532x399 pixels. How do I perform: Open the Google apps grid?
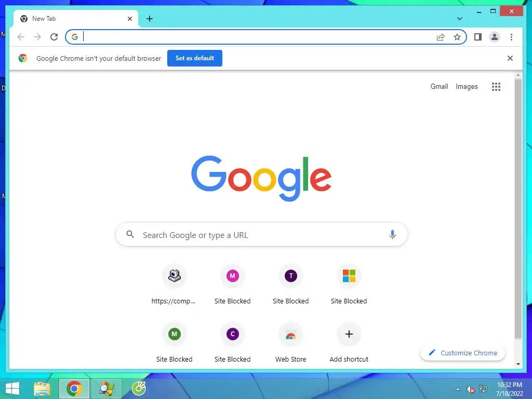pyautogui.click(x=496, y=87)
